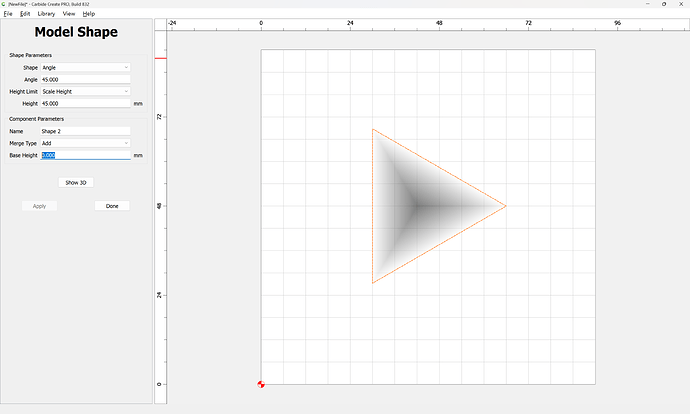
Task: Click the red origin marker on canvas
Action: click(261, 384)
